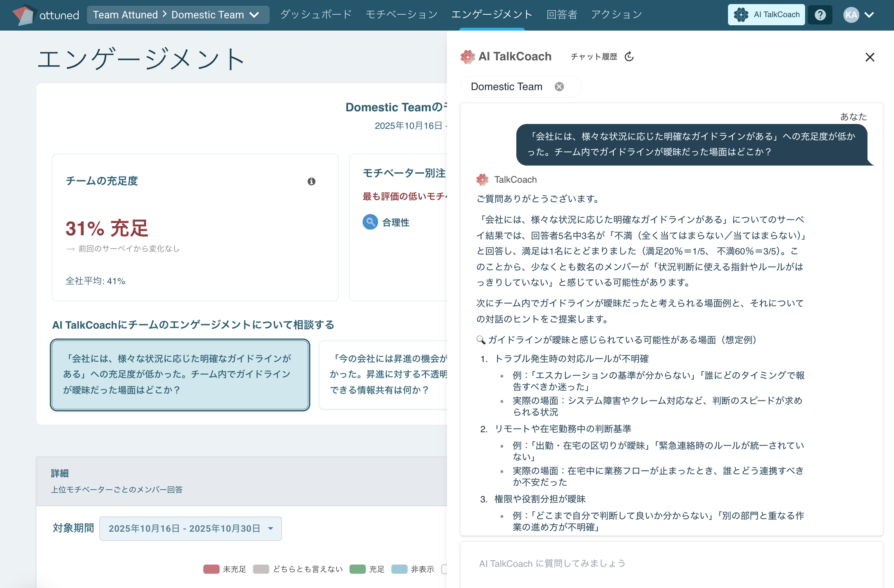Toggle the 未充足 red legend swatch
The width and height of the screenshot is (894, 588).
pyautogui.click(x=211, y=569)
